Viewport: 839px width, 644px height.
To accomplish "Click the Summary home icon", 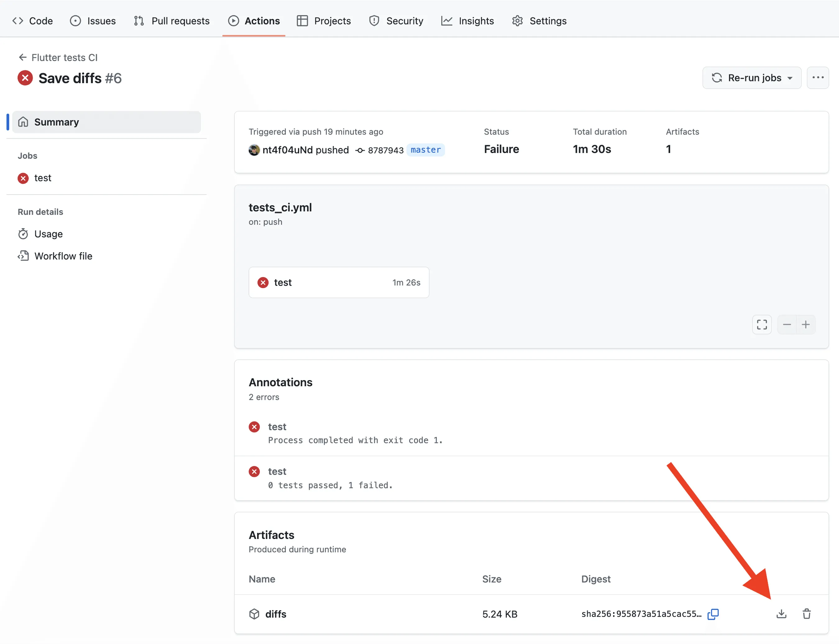I will (x=23, y=122).
